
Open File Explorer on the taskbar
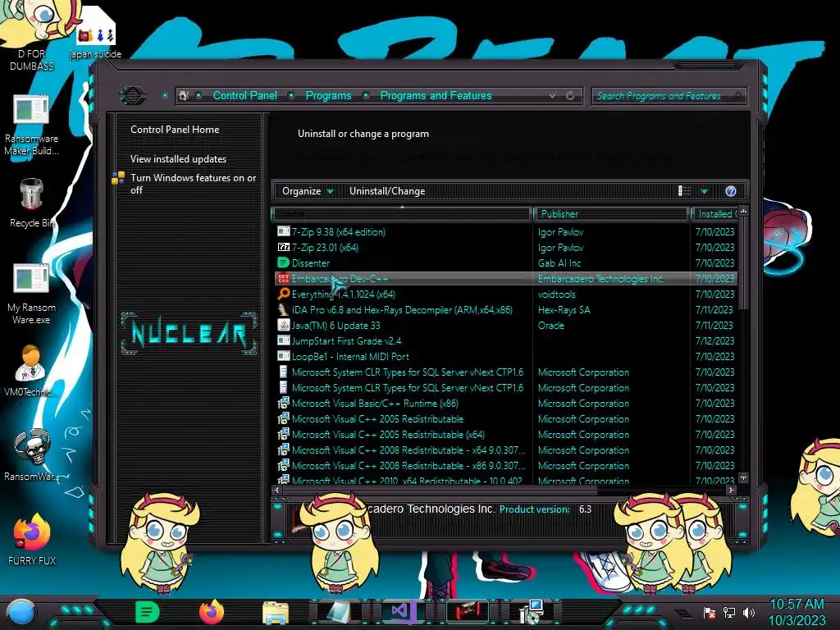(x=276, y=612)
